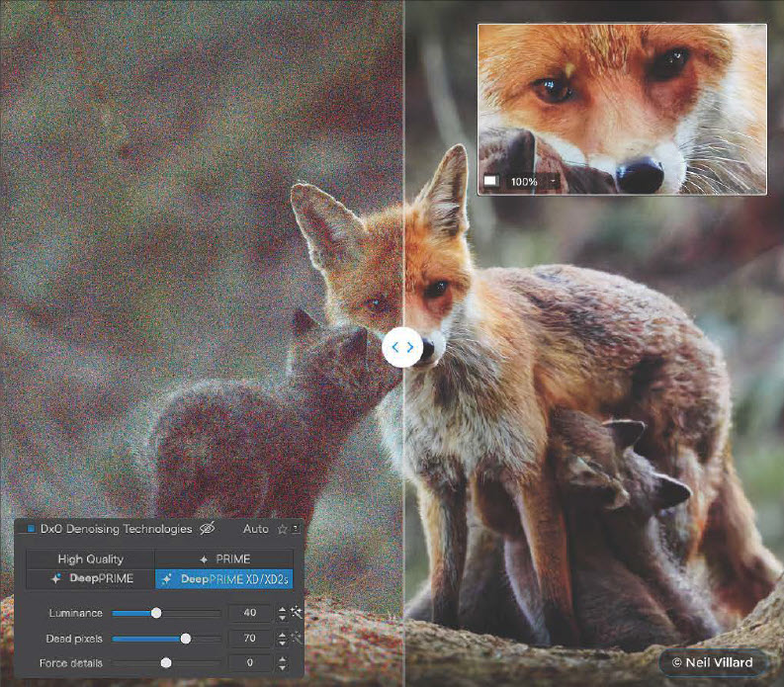Toggle the DxO Denoising Technologies blue enable square
784x687 pixels.
coord(31,529)
